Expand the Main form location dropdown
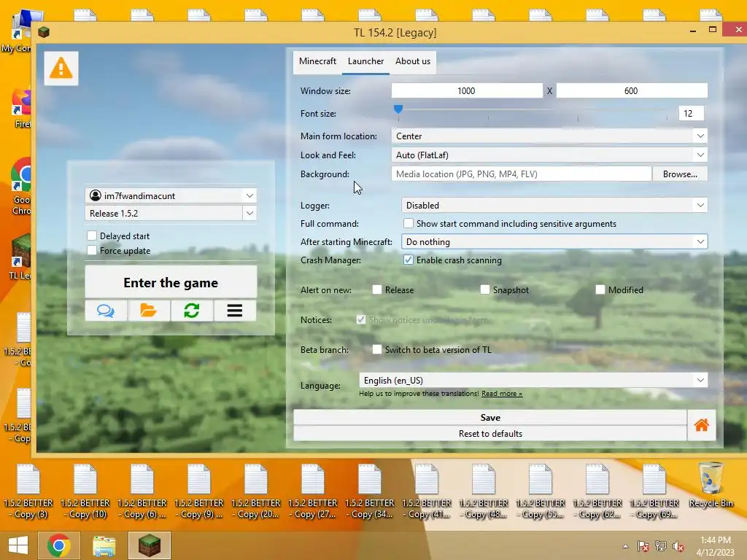This screenshot has height=560, width=747. point(549,136)
